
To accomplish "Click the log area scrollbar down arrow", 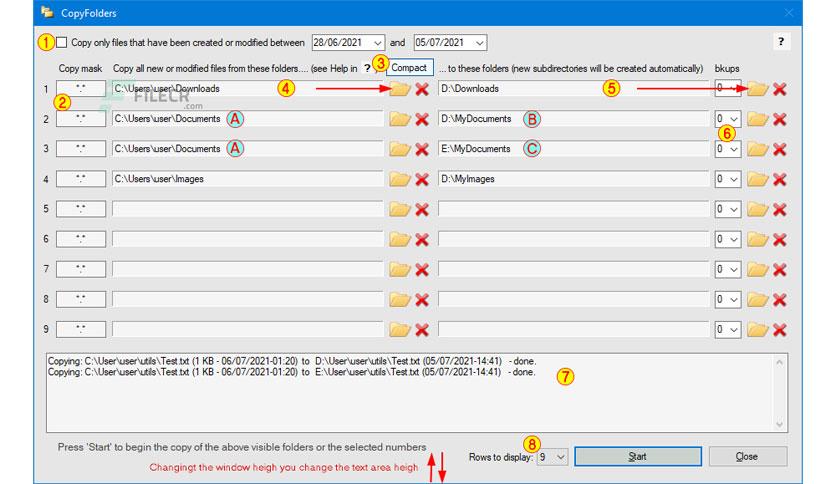I will 779,424.
